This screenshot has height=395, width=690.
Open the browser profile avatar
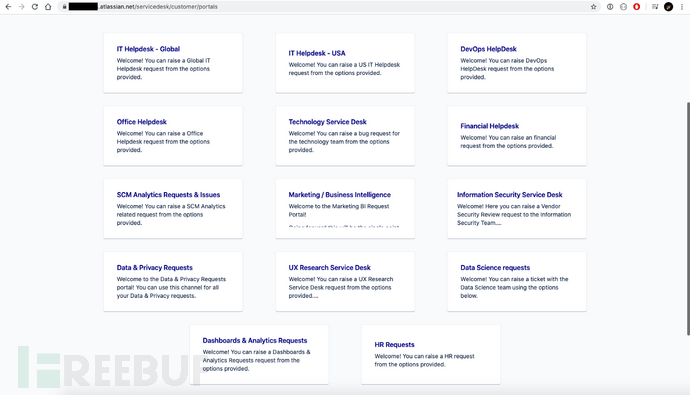(668, 7)
